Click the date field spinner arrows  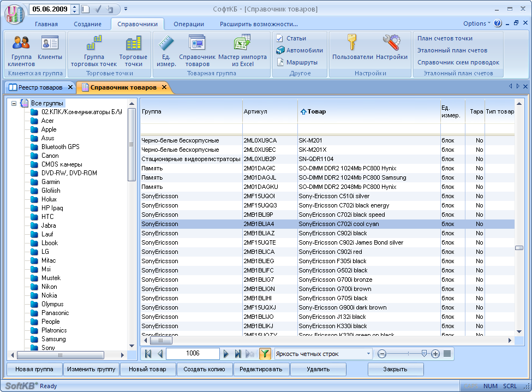(x=75, y=9)
